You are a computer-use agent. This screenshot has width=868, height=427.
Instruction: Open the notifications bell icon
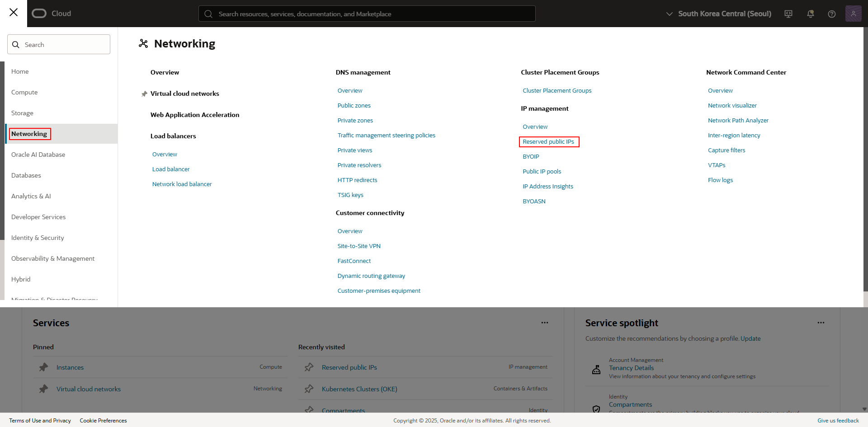(x=810, y=14)
